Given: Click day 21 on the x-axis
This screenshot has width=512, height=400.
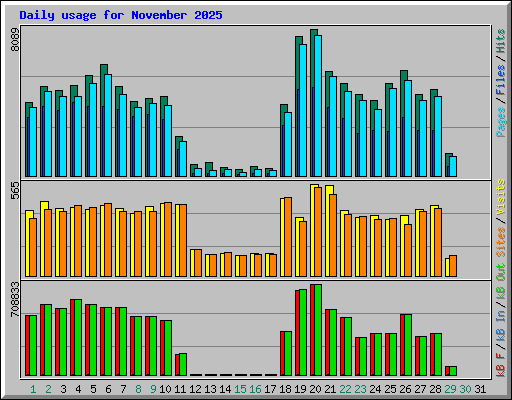Looking at the screenshot, I should point(330,389).
